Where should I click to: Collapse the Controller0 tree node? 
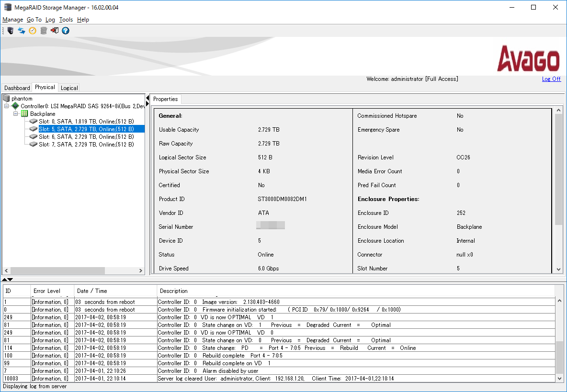pyautogui.click(x=7, y=106)
